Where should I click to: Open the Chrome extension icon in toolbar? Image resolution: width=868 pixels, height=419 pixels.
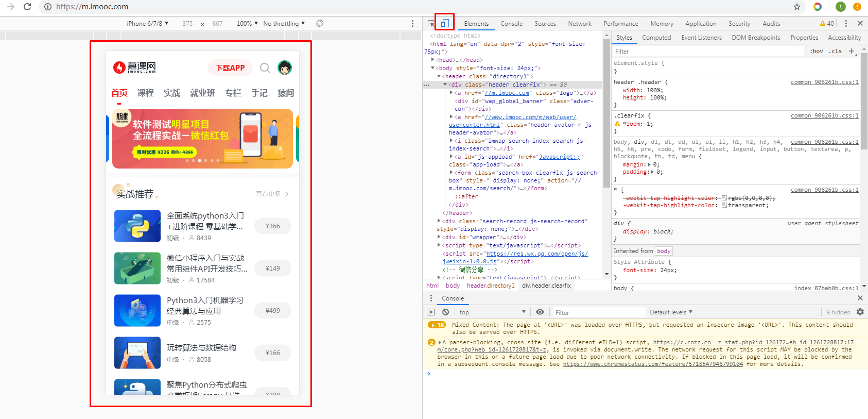(x=818, y=7)
